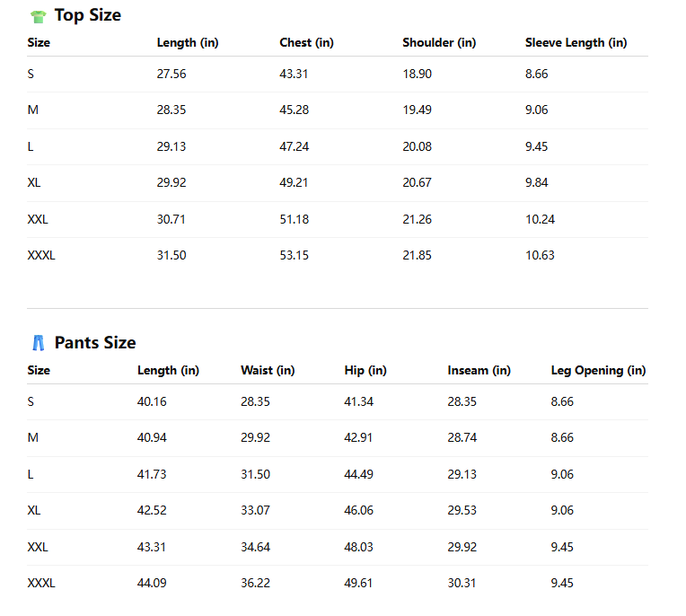Click shoulder value 20.08 for size L

tap(417, 146)
